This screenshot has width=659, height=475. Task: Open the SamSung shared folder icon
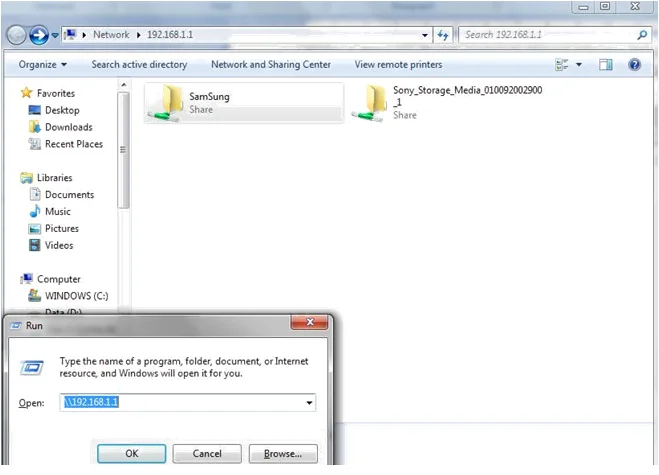click(x=163, y=103)
